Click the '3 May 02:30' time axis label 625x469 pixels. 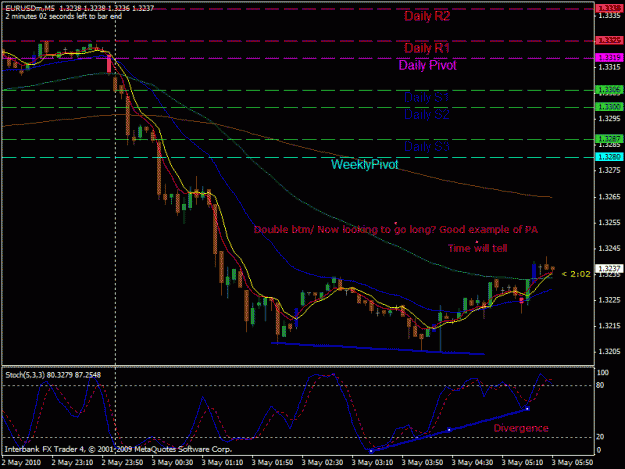(322, 463)
